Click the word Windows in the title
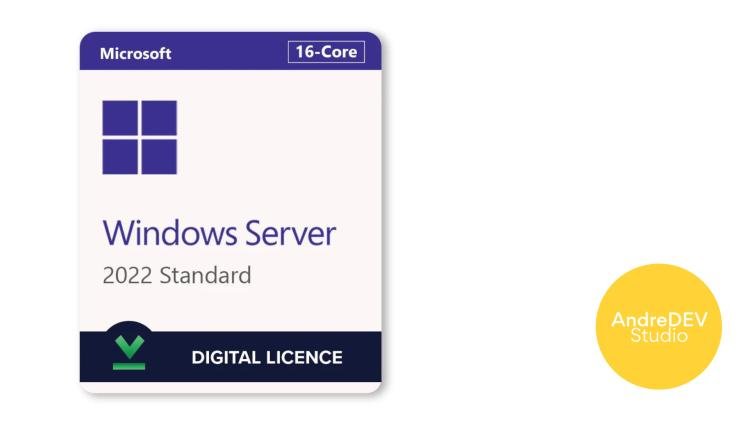Viewport: 750px width, 421px height. point(170,233)
